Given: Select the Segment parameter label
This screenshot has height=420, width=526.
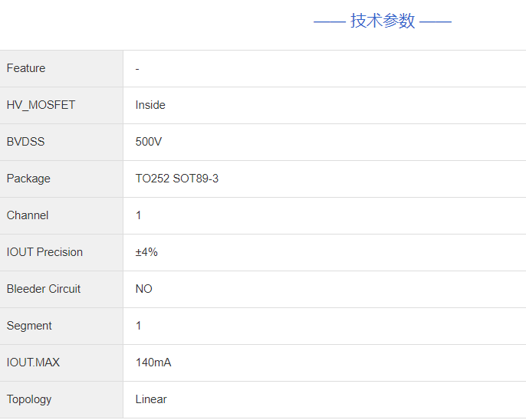Looking at the screenshot, I should (29, 326).
